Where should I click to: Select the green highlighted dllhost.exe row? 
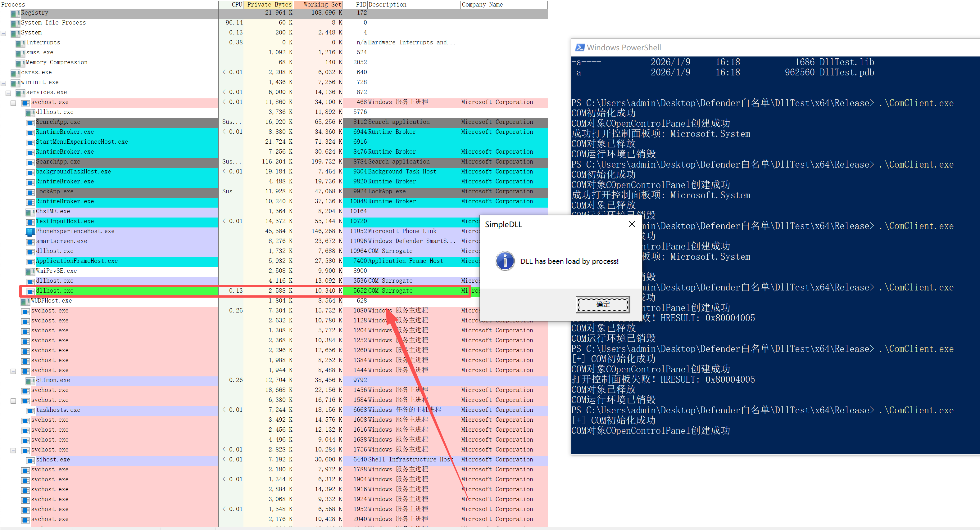[x=54, y=291]
